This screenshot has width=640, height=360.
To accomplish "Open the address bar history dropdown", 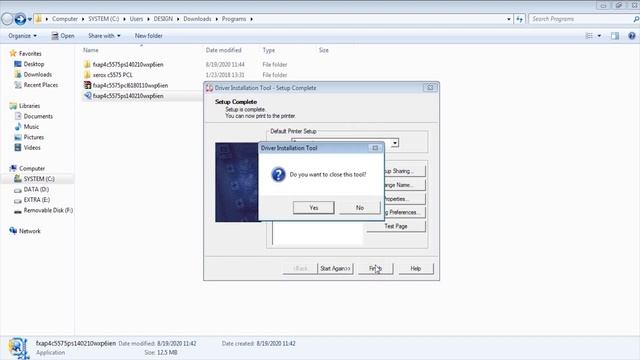I will tap(509, 19).
